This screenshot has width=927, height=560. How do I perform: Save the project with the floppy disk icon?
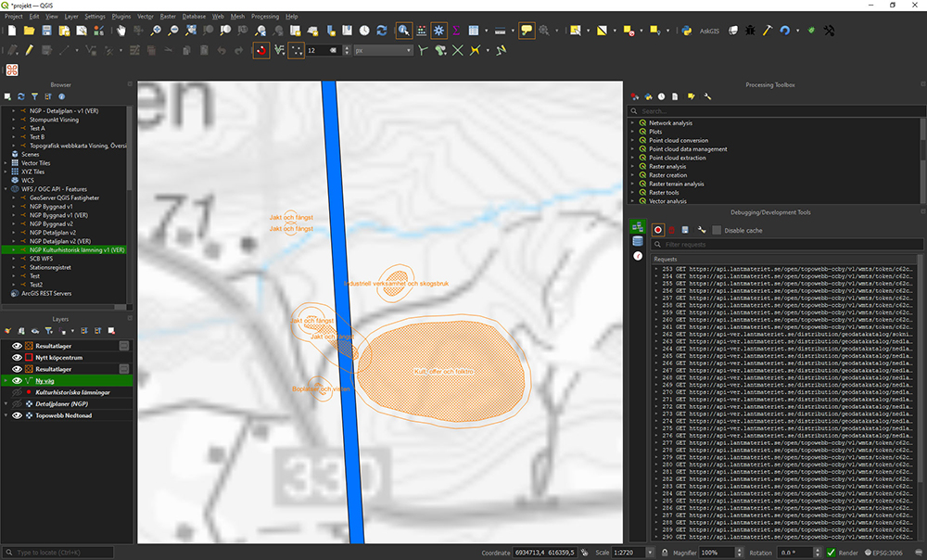tap(46, 31)
